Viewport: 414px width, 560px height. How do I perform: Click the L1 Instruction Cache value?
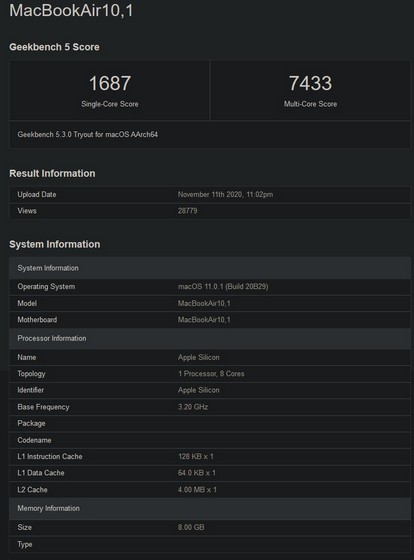[196, 456]
